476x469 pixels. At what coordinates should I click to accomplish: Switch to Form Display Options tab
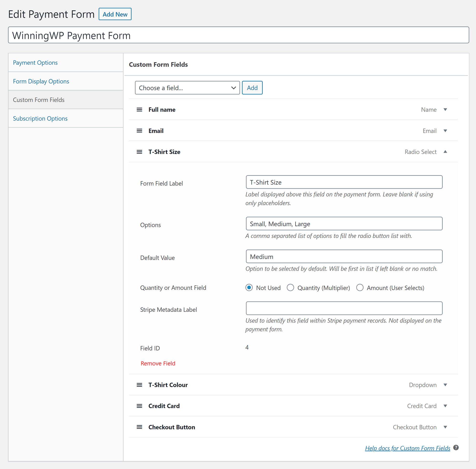point(41,81)
